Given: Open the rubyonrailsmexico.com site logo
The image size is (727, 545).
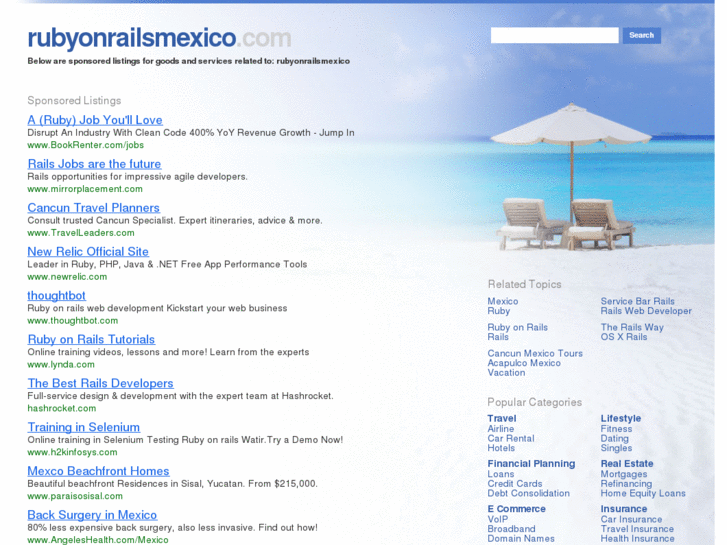Looking at the screenshot, I should pyautogui.click(x=159, y=38).
